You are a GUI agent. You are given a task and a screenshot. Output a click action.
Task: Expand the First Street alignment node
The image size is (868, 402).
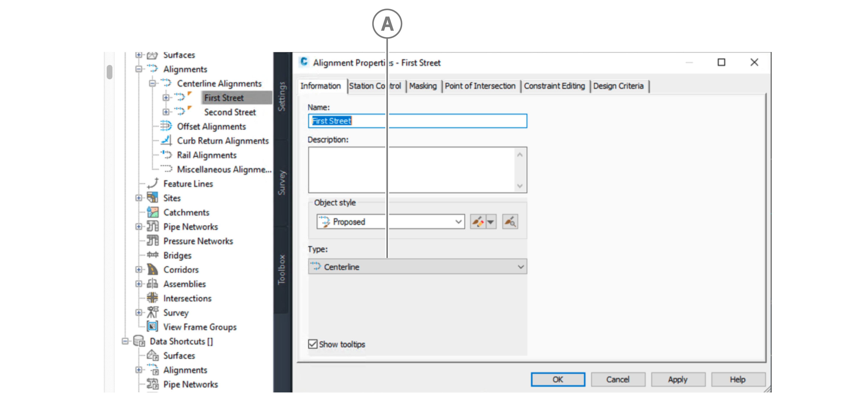tap(166, 98)
